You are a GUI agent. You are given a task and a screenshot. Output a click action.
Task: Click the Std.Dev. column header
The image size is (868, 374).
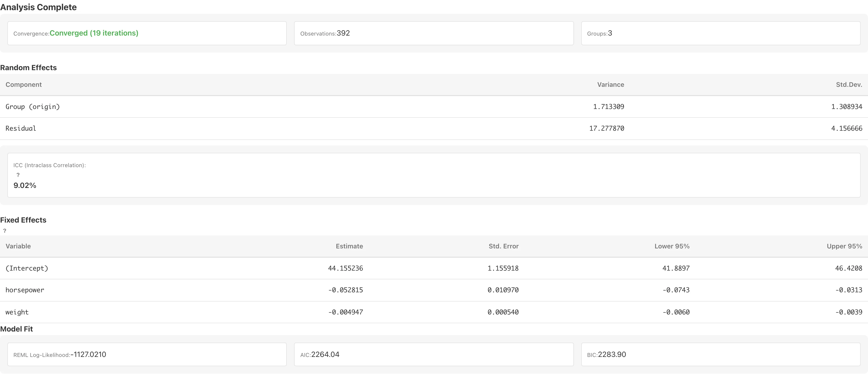(849, 84)
